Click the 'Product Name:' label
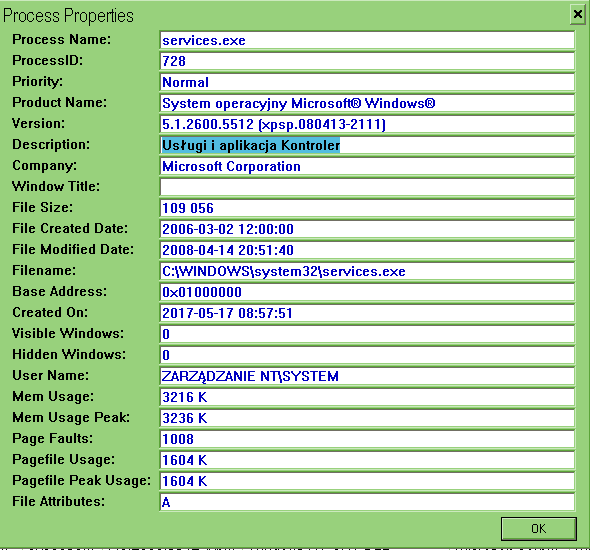The height and width of the screenshot is (550, 590). [59, 102]
